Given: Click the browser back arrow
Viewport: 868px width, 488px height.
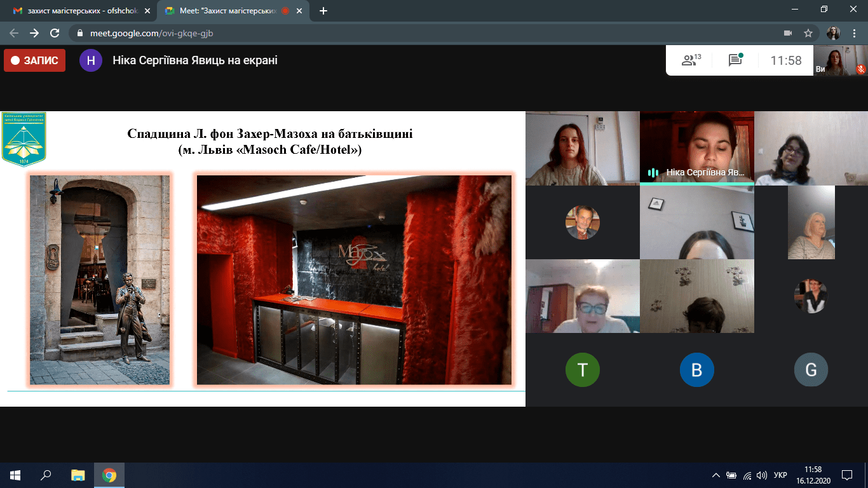Looking at the screenshot, I should coord(14,33).
